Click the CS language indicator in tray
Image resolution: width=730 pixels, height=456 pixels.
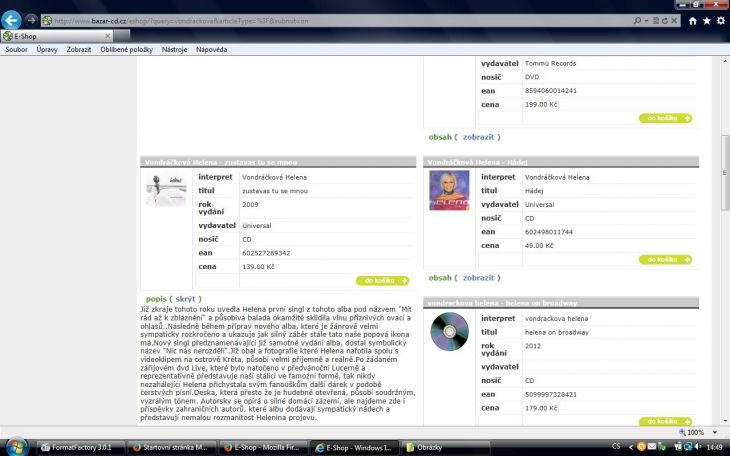616,446
